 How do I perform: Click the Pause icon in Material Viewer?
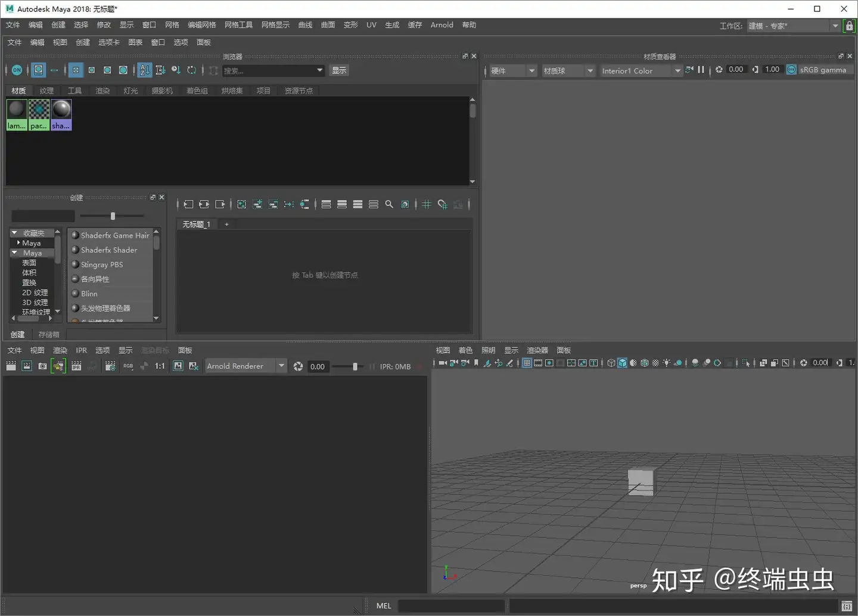click(x=701, y=70)
